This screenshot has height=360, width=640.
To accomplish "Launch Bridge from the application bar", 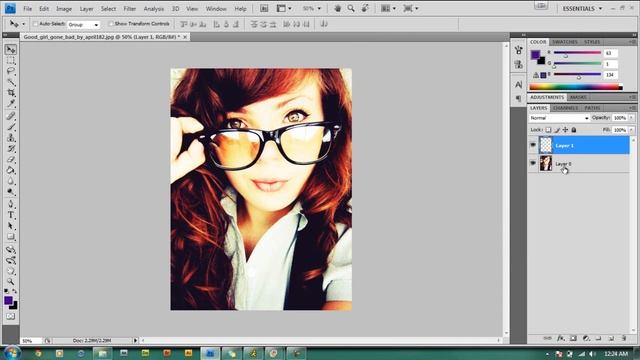I will pos(264,8).
